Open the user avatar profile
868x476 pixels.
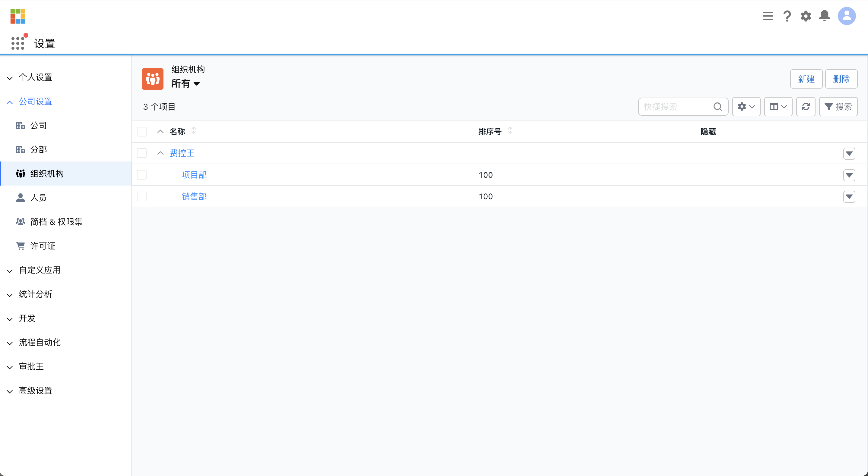tap(846, 16)
